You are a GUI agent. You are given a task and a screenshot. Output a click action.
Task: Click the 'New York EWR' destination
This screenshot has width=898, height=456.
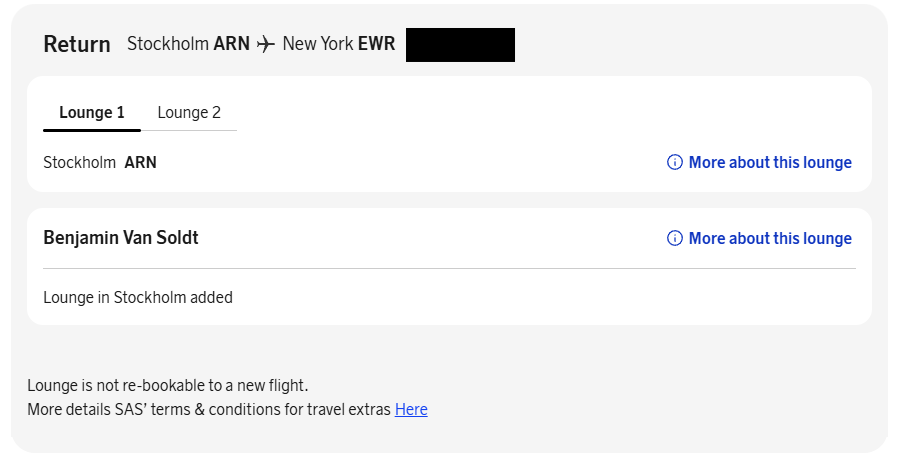click(336, 44)
